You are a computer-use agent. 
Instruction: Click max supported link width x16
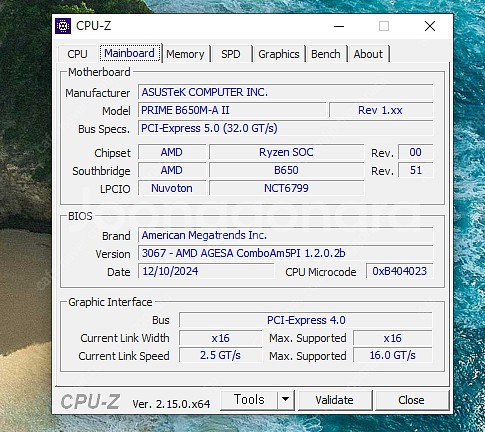[x=393, y=338]
